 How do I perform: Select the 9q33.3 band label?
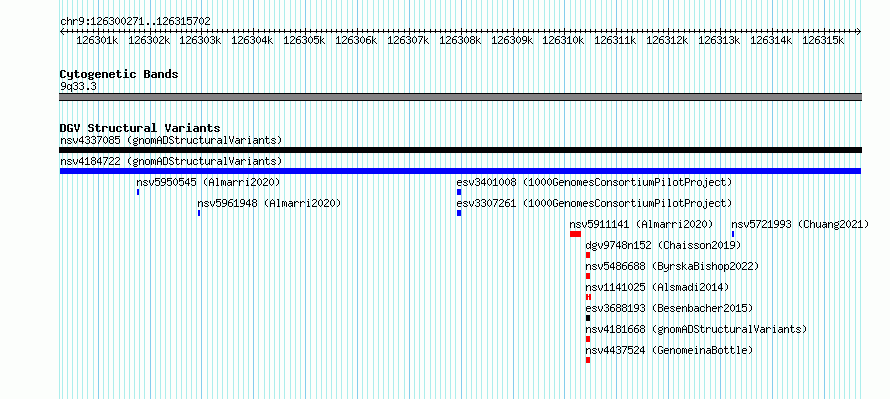pyautogui.click(x=78, y=86)
